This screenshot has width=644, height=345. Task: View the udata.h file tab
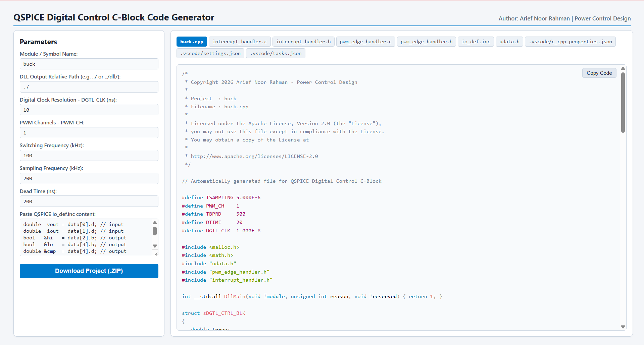(509, 42)
